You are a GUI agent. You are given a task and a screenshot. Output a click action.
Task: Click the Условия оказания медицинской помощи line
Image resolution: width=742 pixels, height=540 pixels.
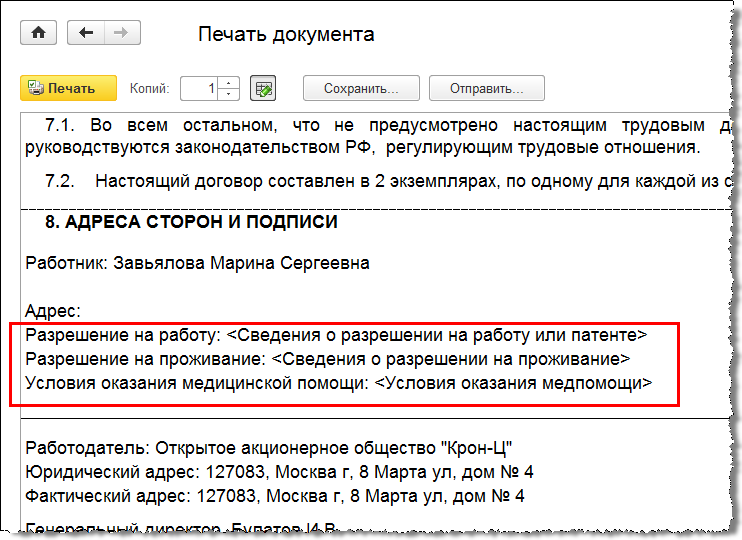click(338, 383)
